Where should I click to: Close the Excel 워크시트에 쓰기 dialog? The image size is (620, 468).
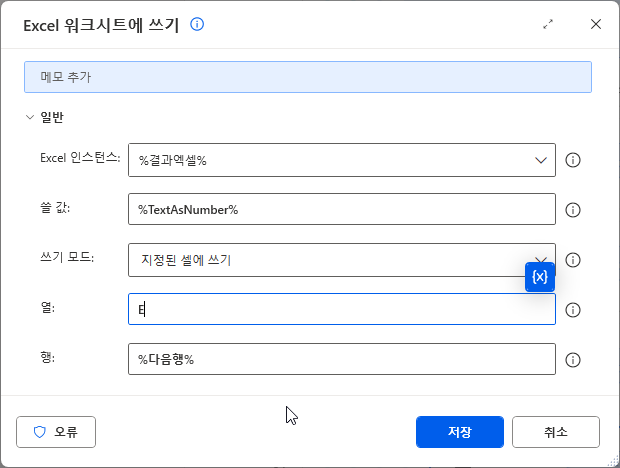coord(596,24)
